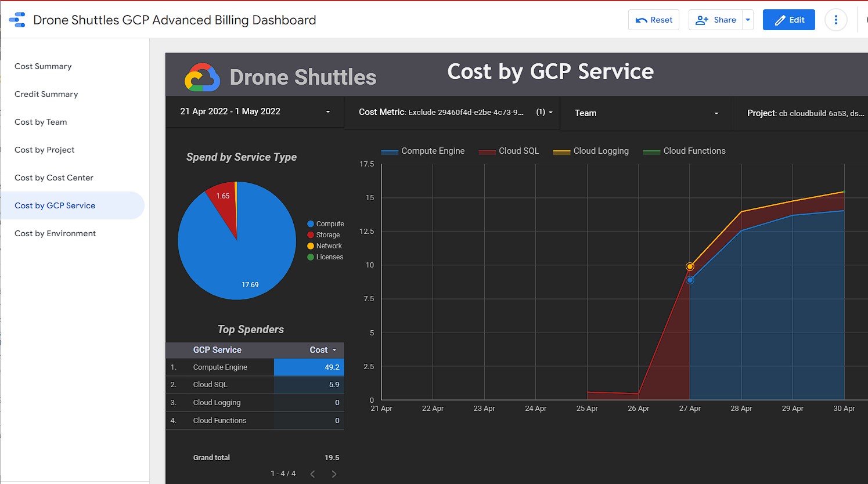
Task: Click the Edit button
Action: click(789, 20)
